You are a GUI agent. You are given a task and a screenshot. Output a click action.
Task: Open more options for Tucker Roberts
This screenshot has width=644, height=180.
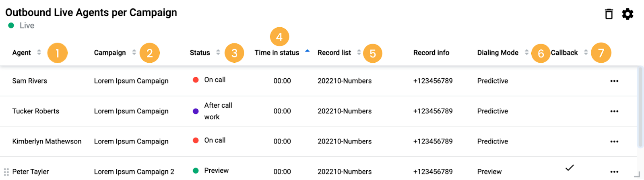point(614,111)
